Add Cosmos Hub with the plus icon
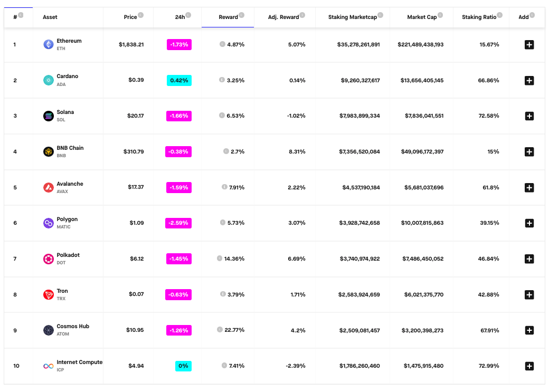The image size is (549, 392). coord(529,330)
